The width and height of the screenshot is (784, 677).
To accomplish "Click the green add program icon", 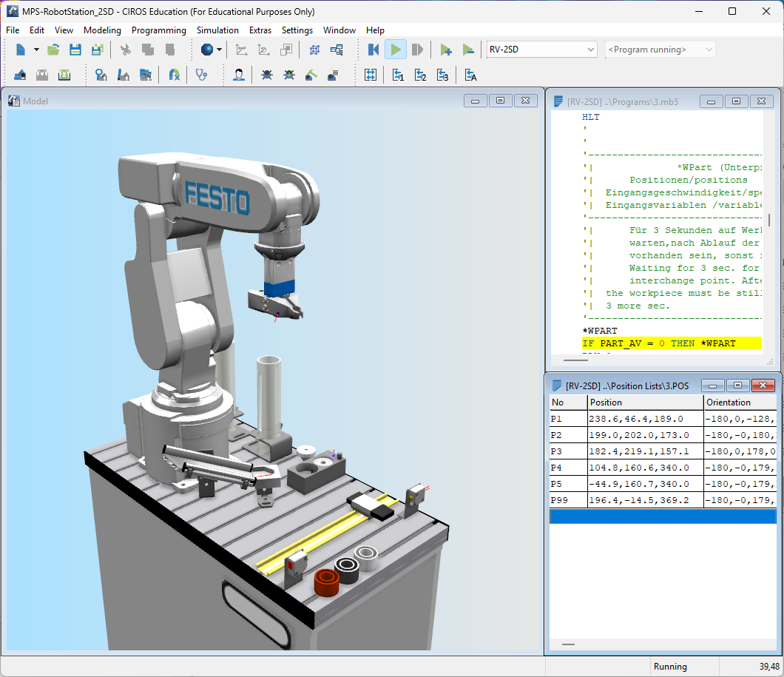I will pos(445,50).
